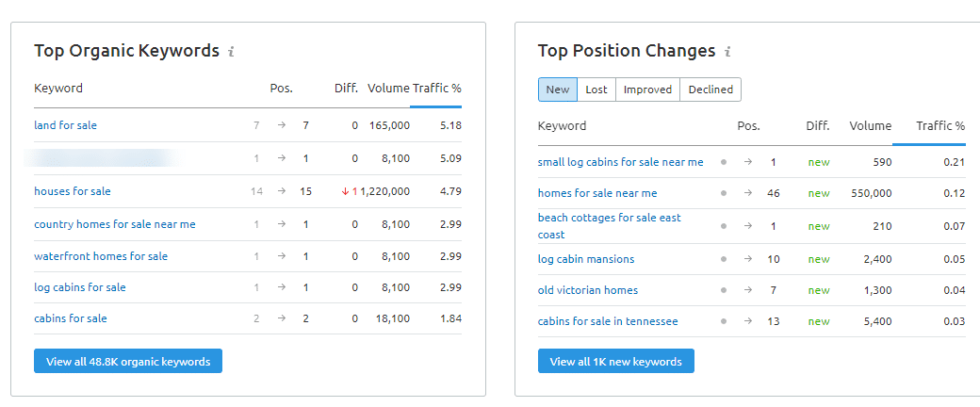Viewport: 980px width, 407px height.
Task: Select the New tab
Action: pyautogui.click(x=558, y=90)
